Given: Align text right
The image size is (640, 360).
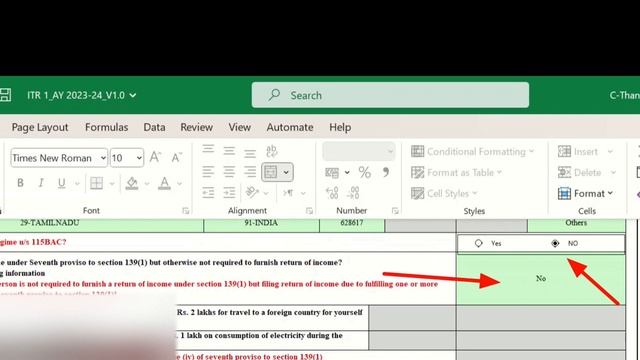Looking at the screenshot, I should (x=250, y=172).
